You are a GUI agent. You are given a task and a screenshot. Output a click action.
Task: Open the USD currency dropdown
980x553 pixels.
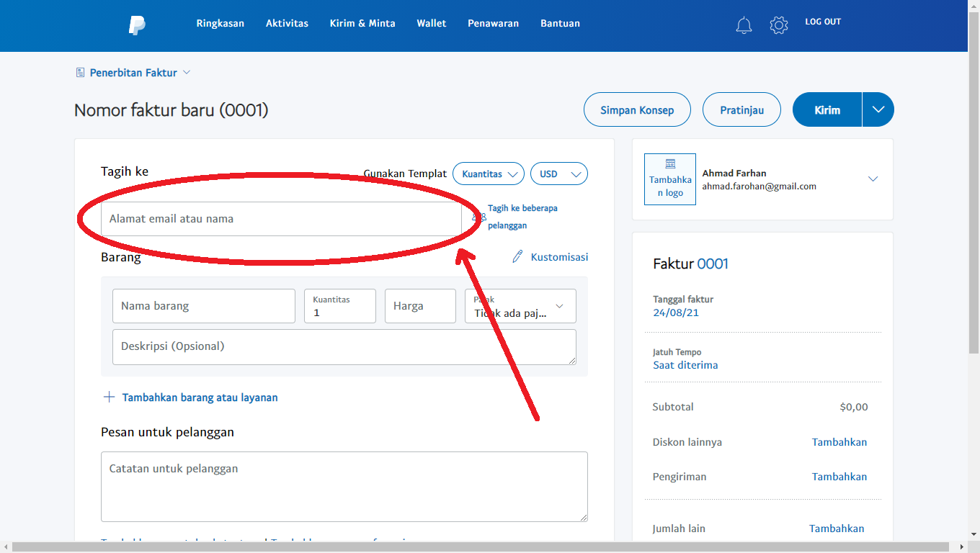tap(558, 174)
